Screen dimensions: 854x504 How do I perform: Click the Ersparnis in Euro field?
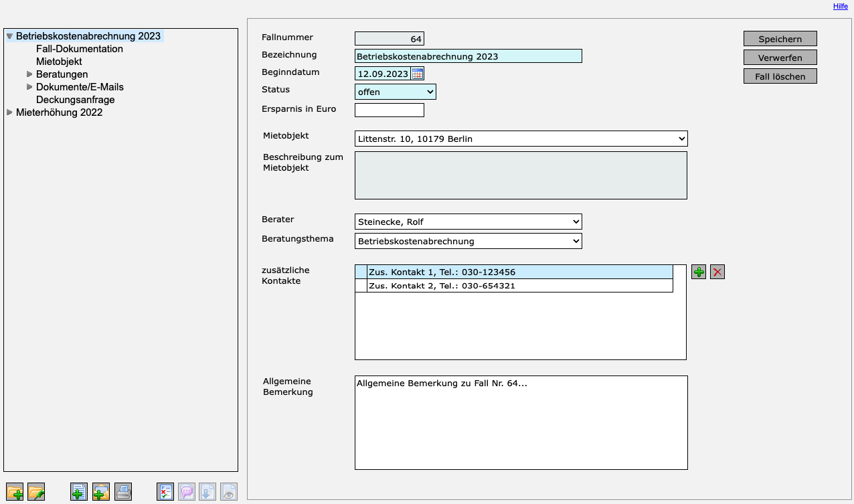[389, 110]
